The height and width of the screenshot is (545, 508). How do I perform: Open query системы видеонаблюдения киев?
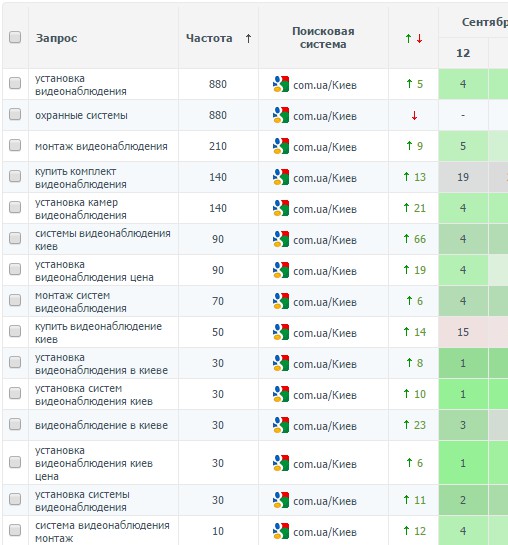(x=103, y=239)
